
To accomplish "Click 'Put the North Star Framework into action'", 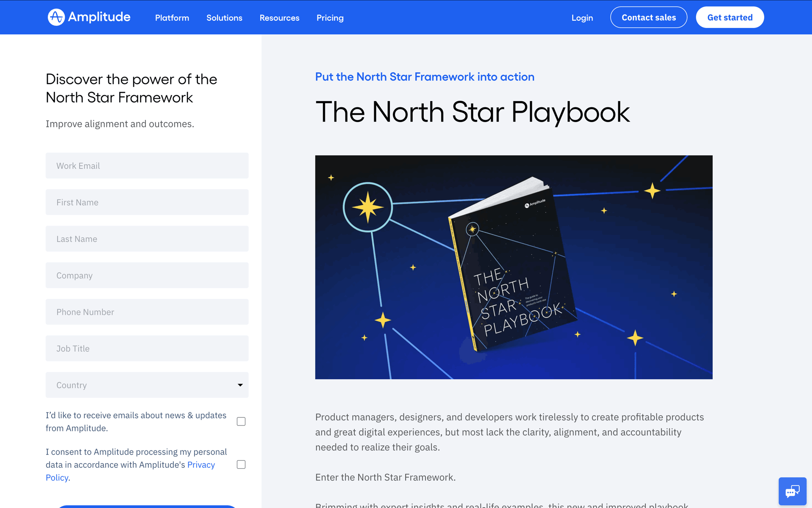I will (x=425, y=77).
